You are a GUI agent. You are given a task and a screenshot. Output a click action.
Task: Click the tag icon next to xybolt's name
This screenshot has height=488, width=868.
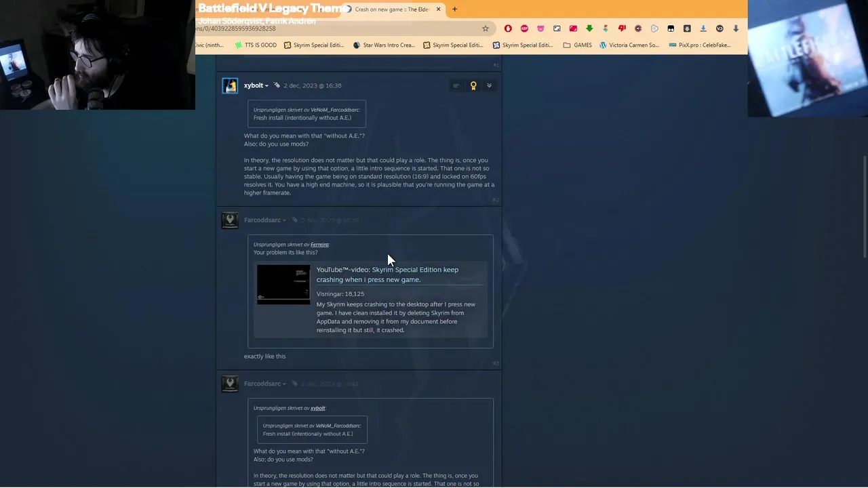tap(277, 85)
